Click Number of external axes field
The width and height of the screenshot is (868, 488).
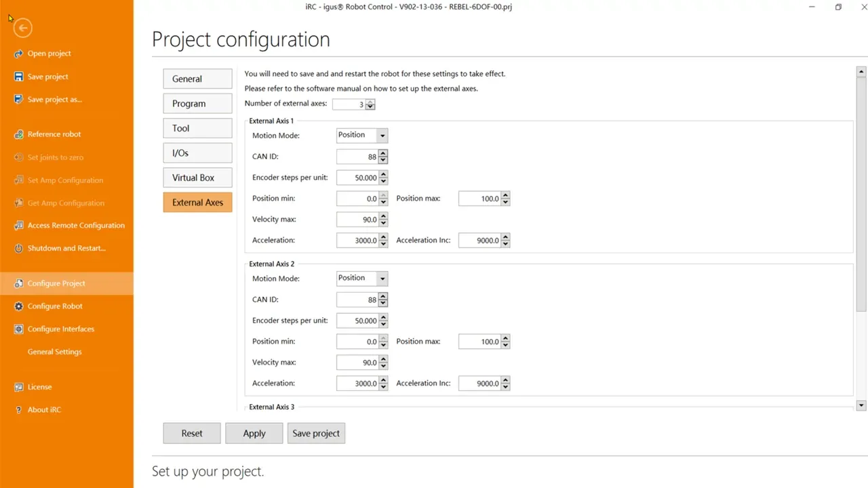tap(349, 104)
